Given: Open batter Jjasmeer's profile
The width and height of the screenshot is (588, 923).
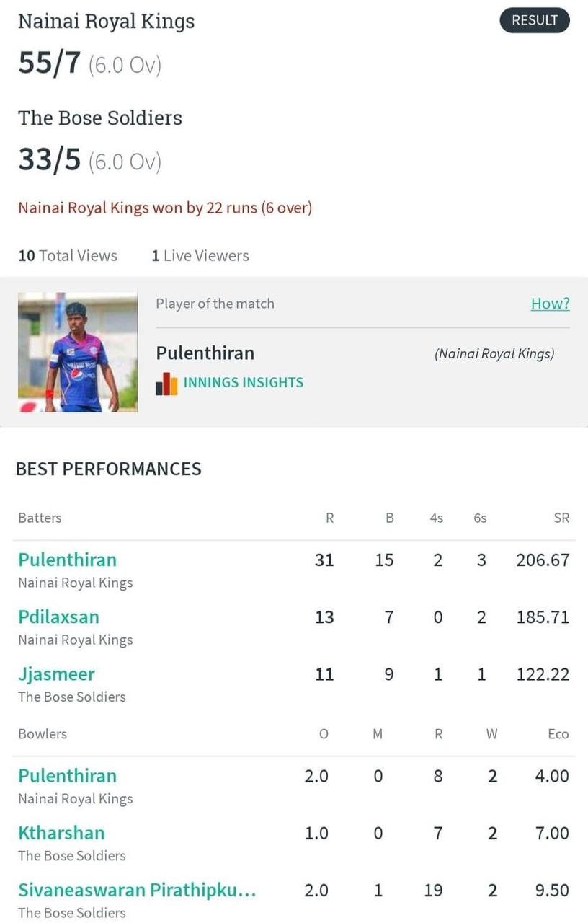Looking at the screenshot, I should [x=56, y=674].
